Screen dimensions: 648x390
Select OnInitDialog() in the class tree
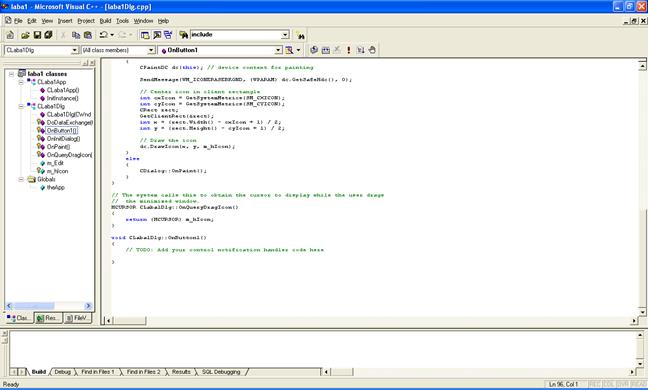pyautogui.click(x=63, y=139)
